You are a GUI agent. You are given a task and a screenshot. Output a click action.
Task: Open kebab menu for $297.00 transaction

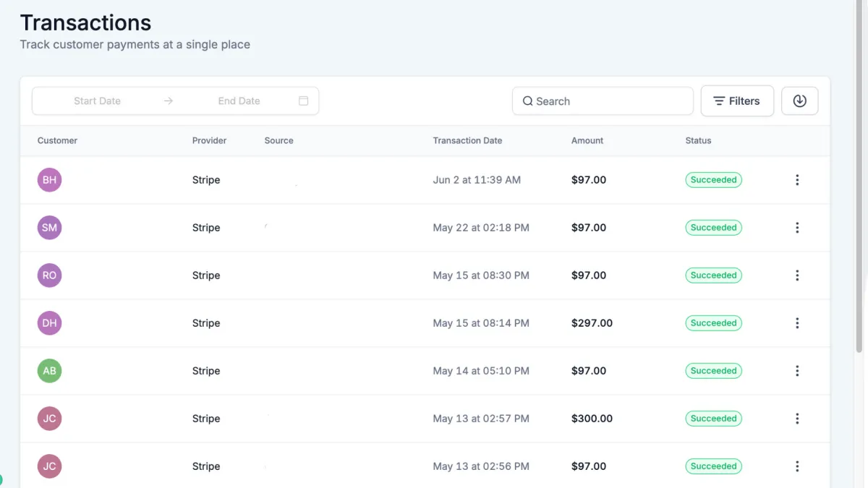click(797, 323)
